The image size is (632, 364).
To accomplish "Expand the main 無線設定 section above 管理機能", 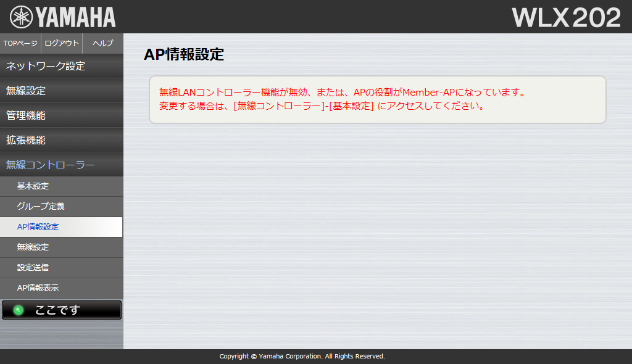I will pyautogui.click(x=62, y=91).
